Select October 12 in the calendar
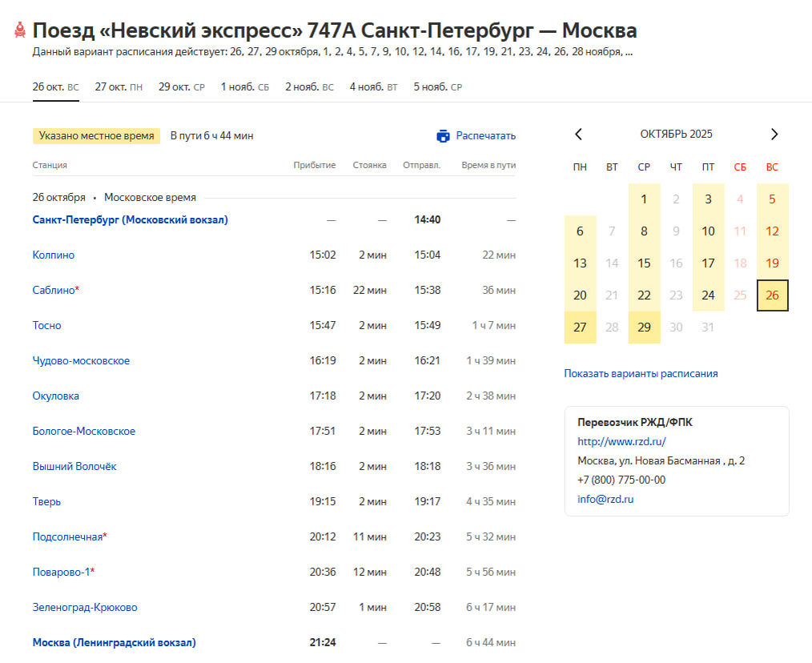Viewport: 812px width, 663px height. click(772, 231)
